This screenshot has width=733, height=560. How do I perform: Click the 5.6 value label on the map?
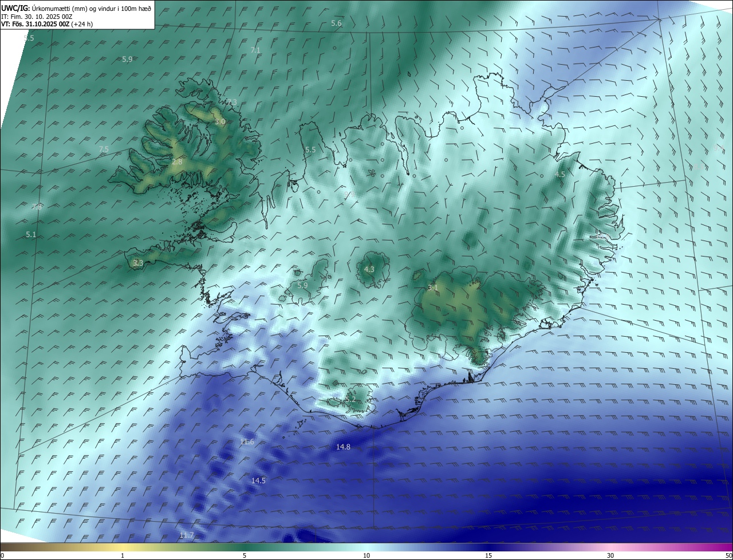coord(336,23)
